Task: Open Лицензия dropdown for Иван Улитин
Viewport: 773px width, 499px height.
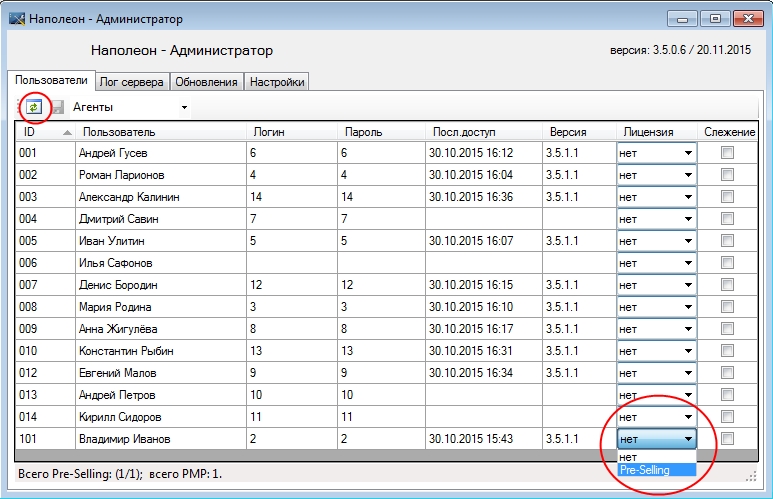Action: pyautogui.click(x=688, y=241)
